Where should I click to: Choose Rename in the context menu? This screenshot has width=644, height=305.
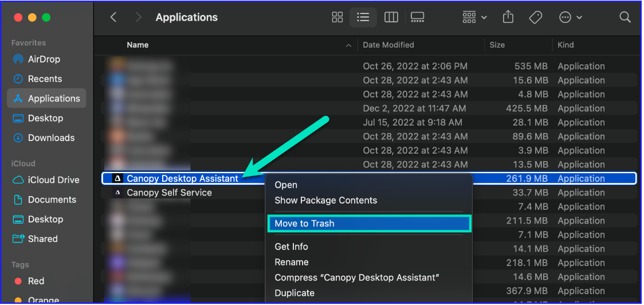369,262
